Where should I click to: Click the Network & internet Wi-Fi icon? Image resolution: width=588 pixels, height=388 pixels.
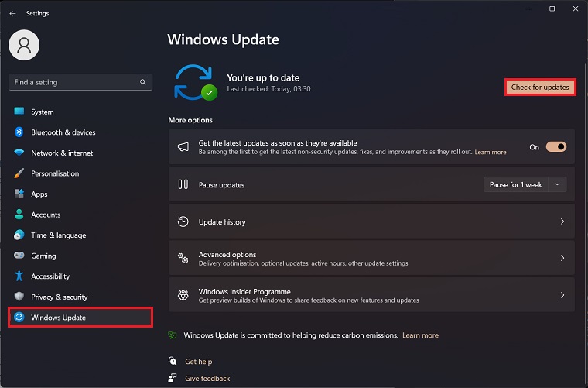click(x=19, y=153)
